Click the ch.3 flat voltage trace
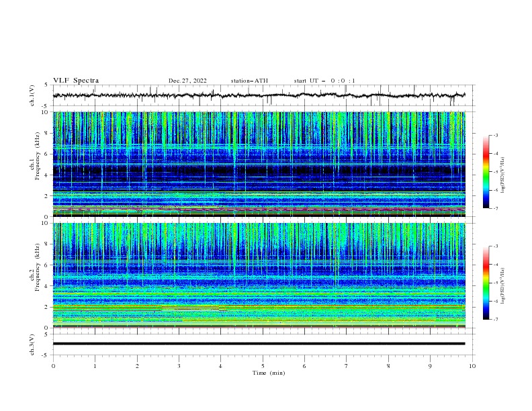 (259, 344)
